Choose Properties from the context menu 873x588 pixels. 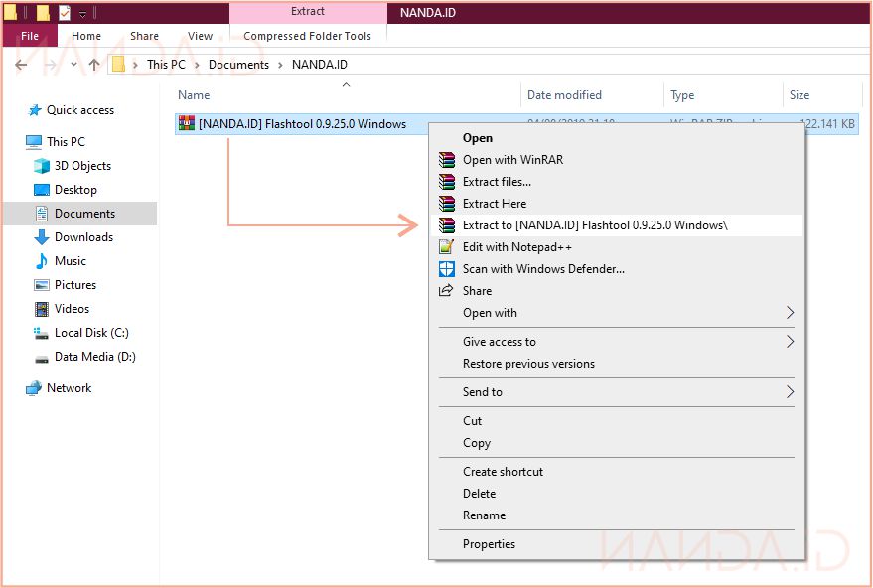[489, 544]
